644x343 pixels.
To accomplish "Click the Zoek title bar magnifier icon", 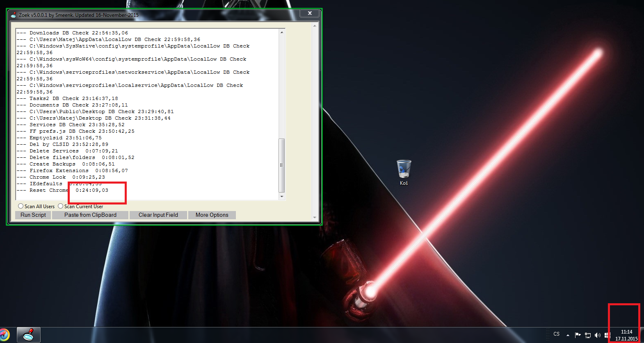I will click(x=14, y=15).
